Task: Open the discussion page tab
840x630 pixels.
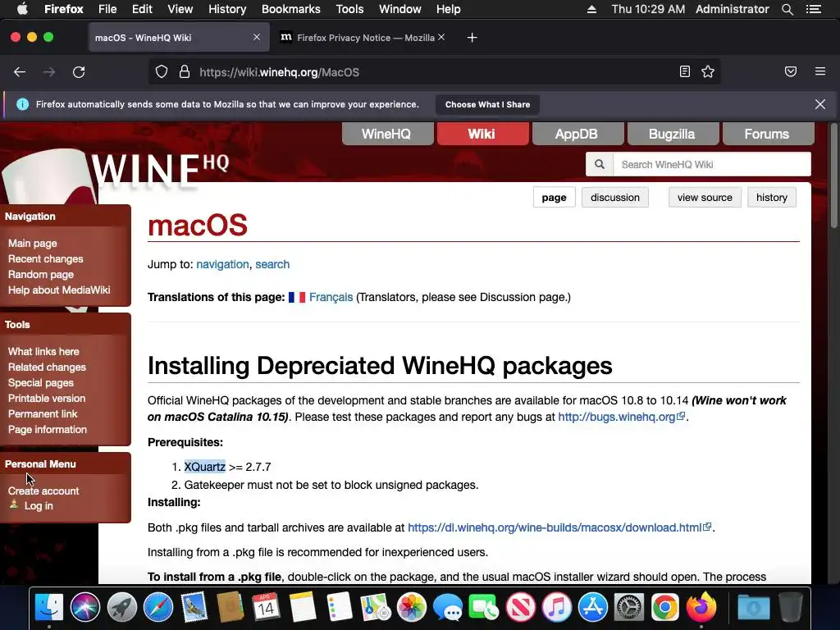Action: pyautogui.click(x=615, y=197)
